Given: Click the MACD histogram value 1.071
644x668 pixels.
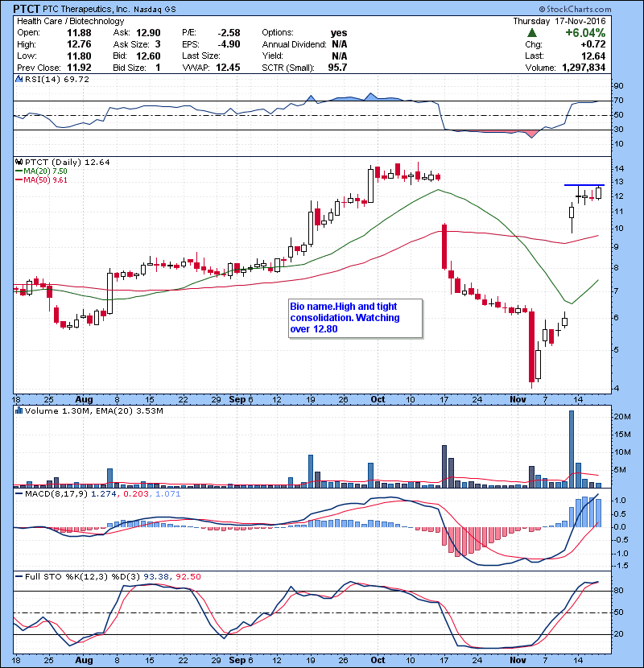Looking at the screenshot, I should [168, 494].
